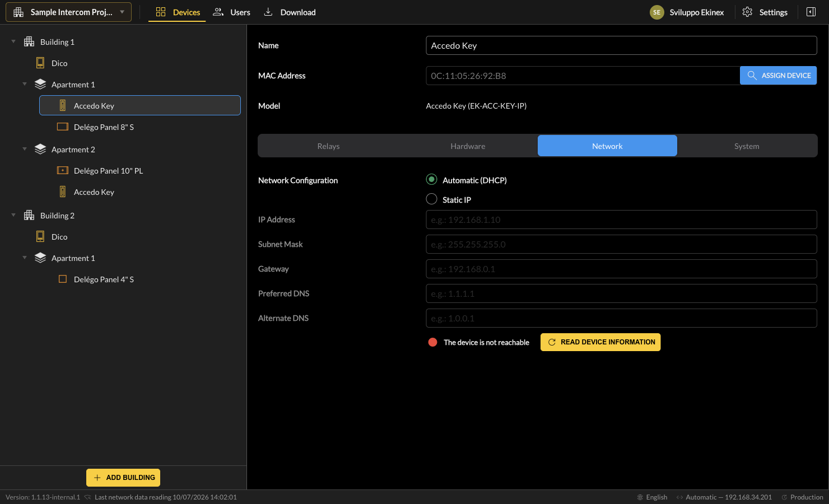
Task: Click the layers icon of Apartment 1 in Building 1
Action: click(40, 84)
